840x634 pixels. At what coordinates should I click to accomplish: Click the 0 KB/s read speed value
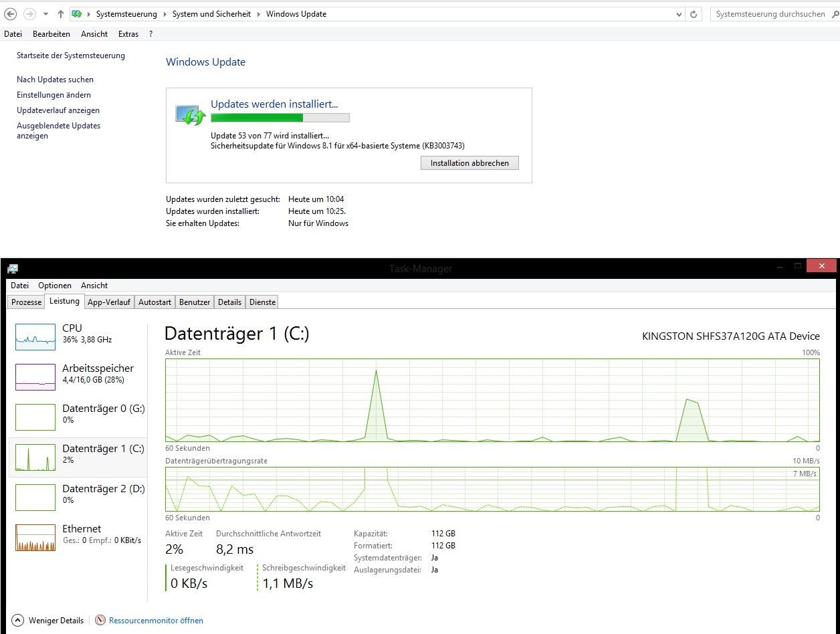[189, 584]
